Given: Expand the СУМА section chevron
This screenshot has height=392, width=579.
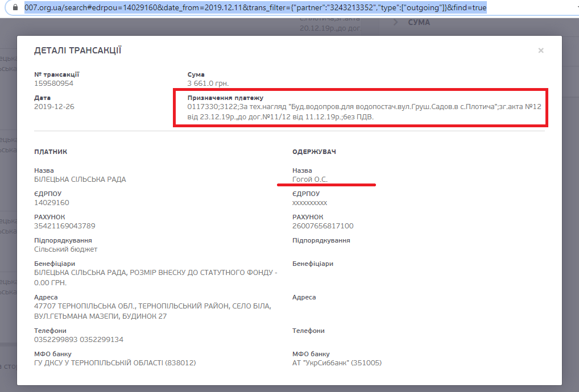Looking at the screenshot, I should coord(396,22).
